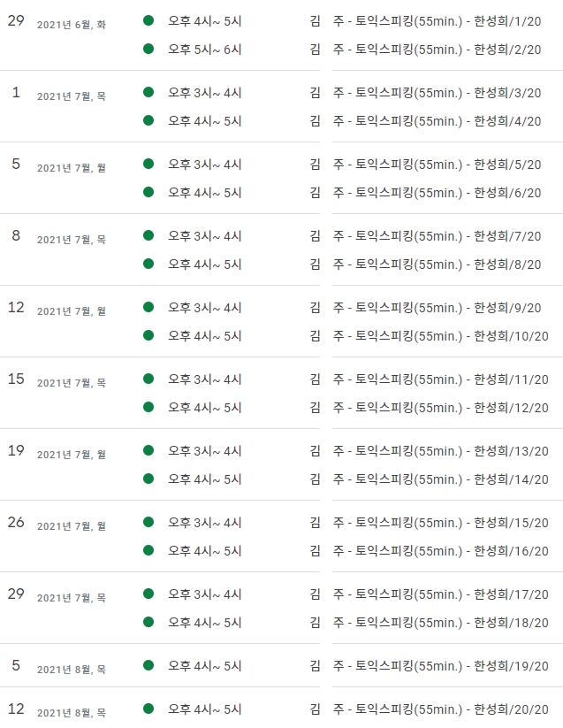Click green dot for July 1 3–4 PM event
Image resolution: width=563 pixels, height=728 pixels.
coord(148,92)
